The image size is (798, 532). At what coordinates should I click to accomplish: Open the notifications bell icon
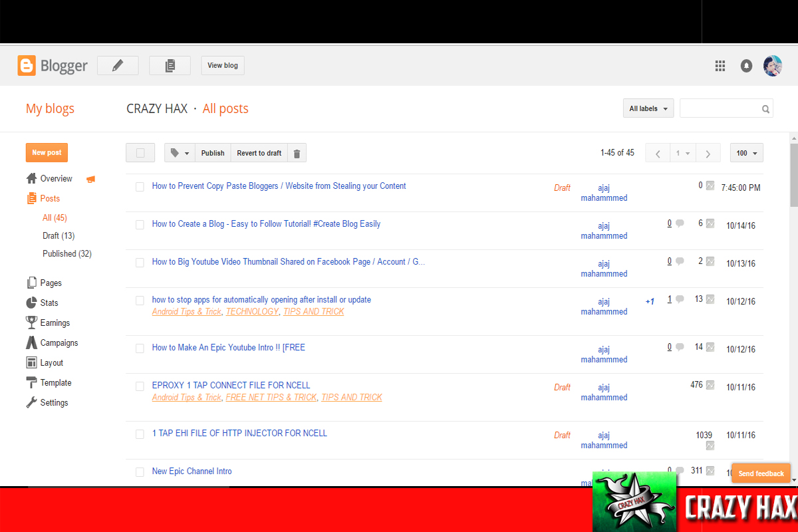point(746,66)
